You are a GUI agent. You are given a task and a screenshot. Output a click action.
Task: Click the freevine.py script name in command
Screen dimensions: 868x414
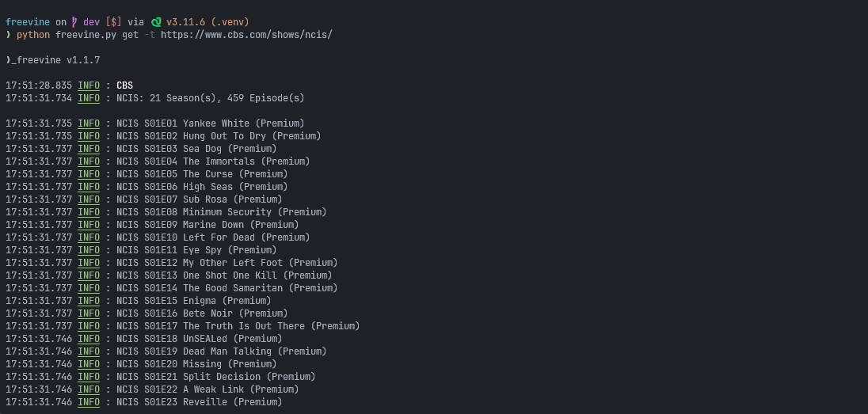[x=86, y=35]
